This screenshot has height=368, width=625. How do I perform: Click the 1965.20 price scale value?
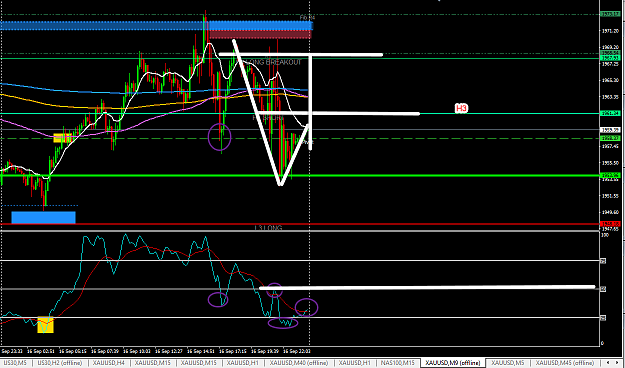click(610, 80)
